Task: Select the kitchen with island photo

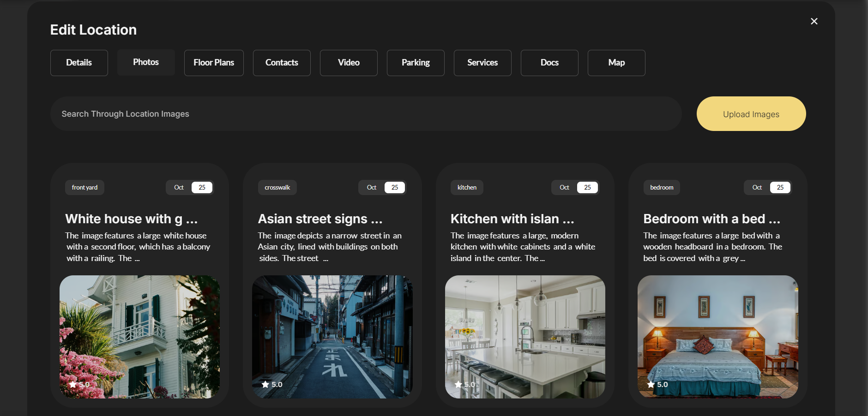Action: [x=525, y=337]
